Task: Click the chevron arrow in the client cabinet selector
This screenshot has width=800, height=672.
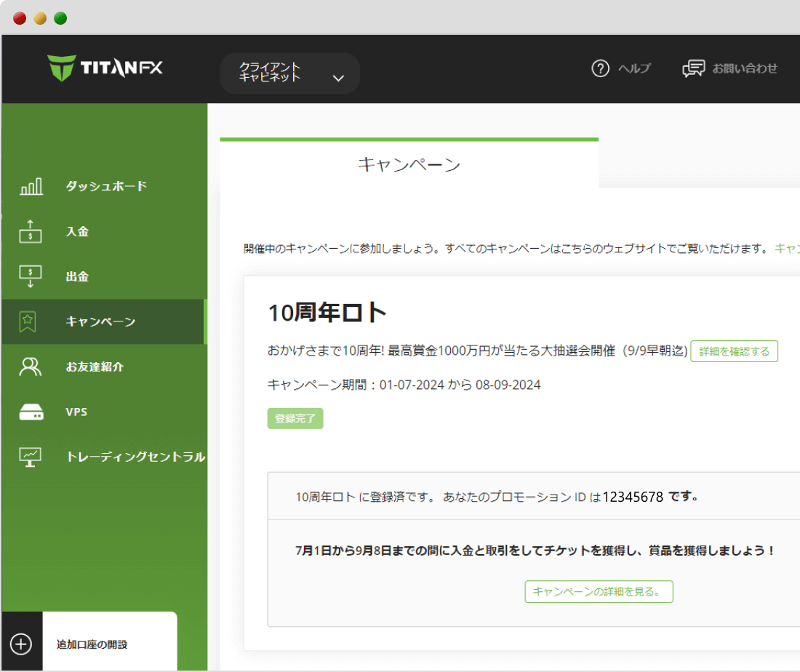Action: tap(338, 78)
